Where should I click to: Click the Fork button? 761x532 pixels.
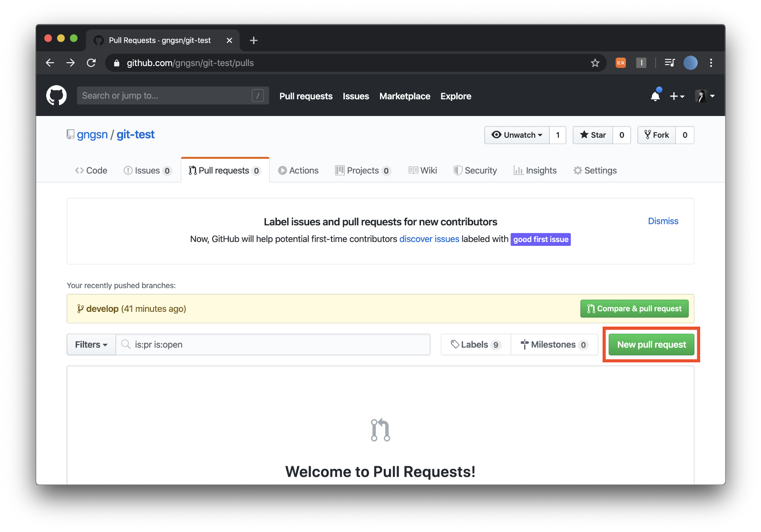click(x=657, y=135)
